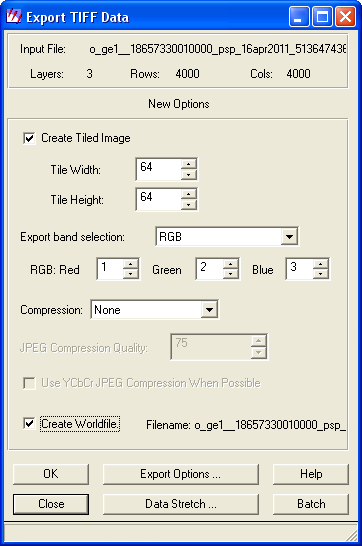
Task: Click the ERDAS app icon in title bar
Action: (14, 16)
